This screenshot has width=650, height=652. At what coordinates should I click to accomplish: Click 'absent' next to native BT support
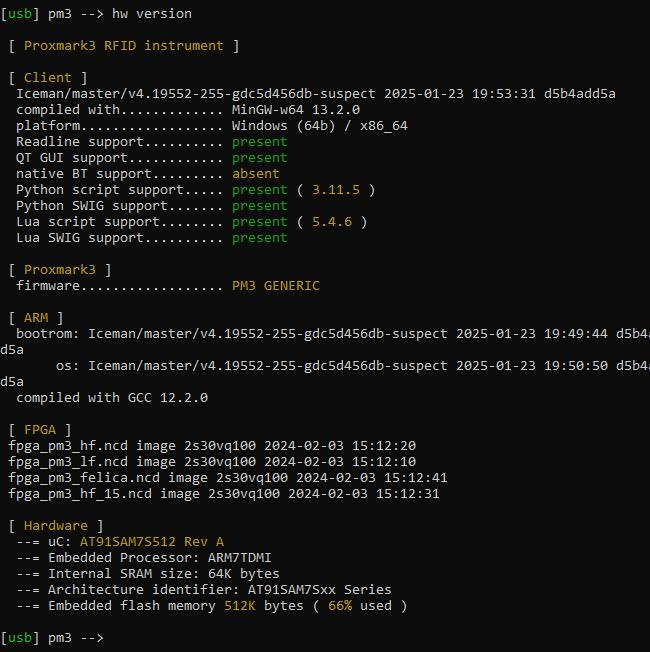[256, 174]
